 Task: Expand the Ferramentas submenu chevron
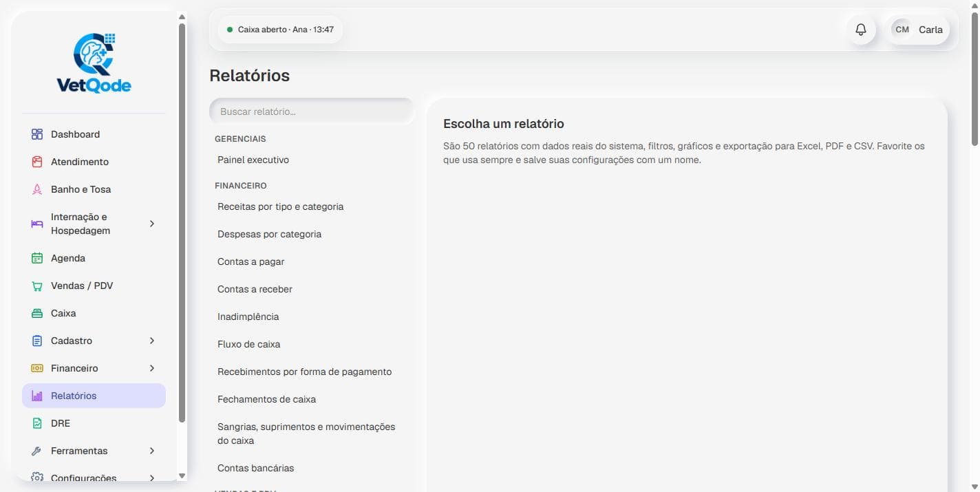[152, 451]
